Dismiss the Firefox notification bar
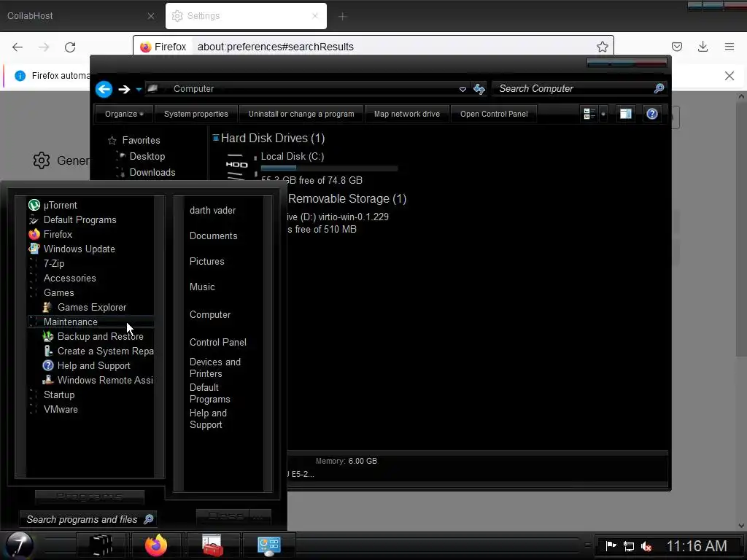The width and height of the screenshot is (747, 560). [x=729, y=76]
